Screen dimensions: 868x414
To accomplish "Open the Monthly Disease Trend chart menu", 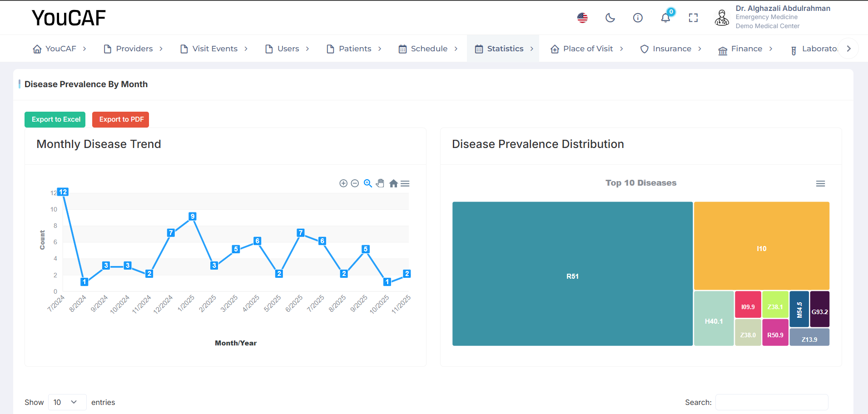I will click(x=405, y=183).
